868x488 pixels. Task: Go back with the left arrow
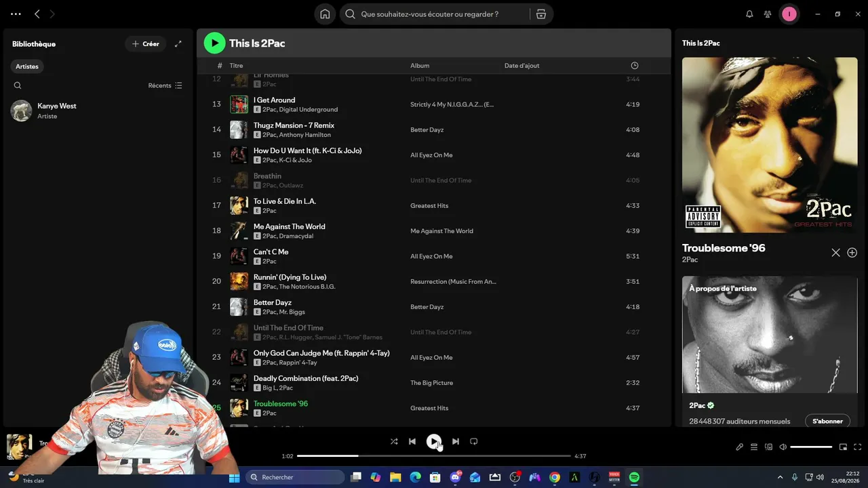[37, 14]
